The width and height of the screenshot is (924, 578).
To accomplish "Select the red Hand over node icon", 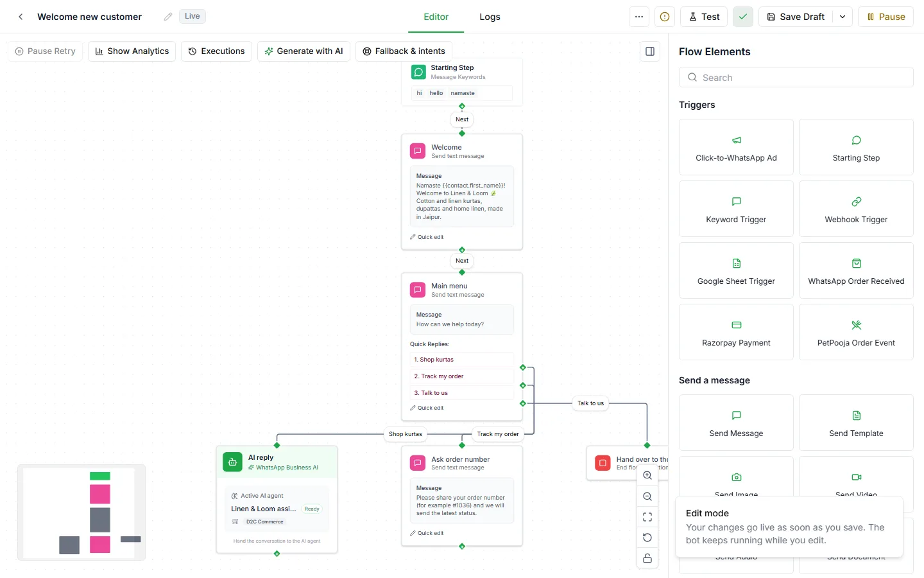I will pyautogui.click(x=603, y=463).
